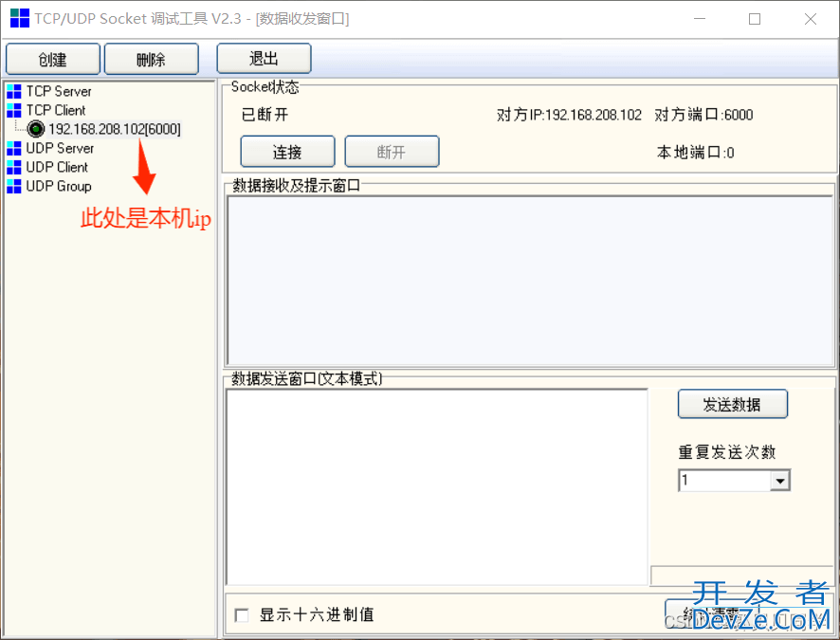
Task: Click the 创建 (Create) button
Action: pyautogui.click(x=52, y=59)
